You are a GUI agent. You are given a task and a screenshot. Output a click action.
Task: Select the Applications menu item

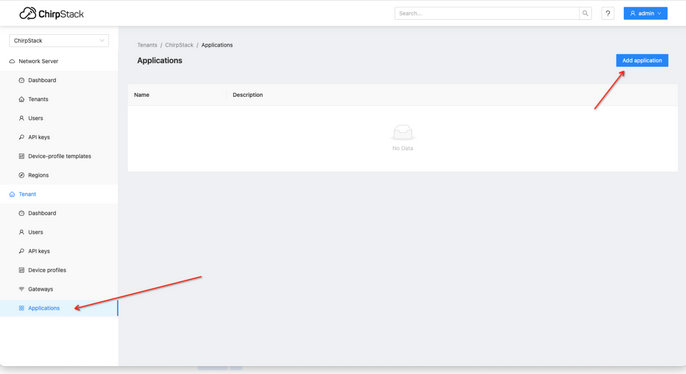(x=59, y=308)
